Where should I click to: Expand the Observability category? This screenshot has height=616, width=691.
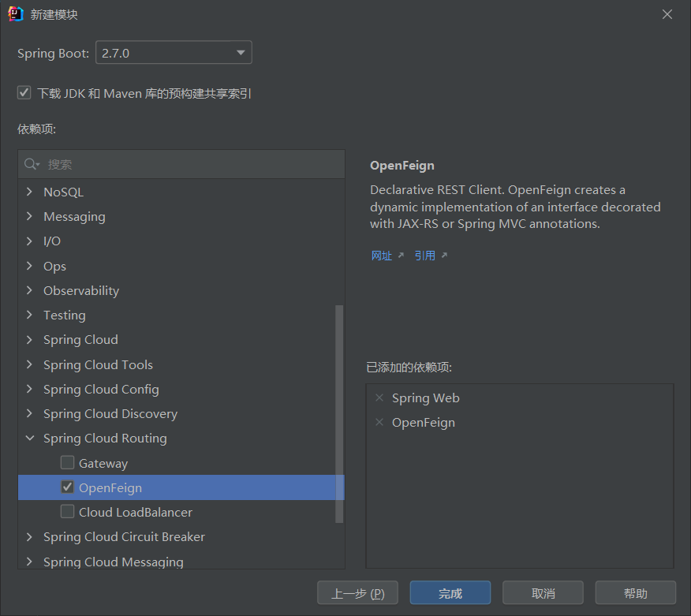29,290
